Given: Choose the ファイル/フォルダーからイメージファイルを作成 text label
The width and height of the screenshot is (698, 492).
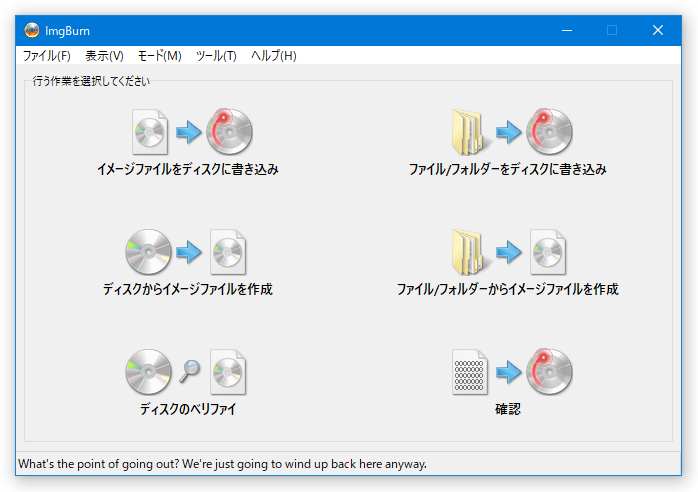Looking at the screenshot, I should pos(508,290).
